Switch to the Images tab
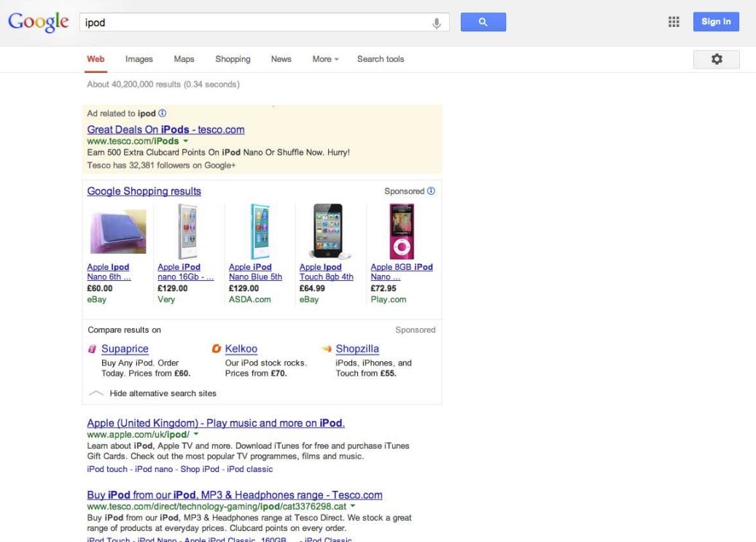Screen dimensions: 756x542 coord(139,59)
